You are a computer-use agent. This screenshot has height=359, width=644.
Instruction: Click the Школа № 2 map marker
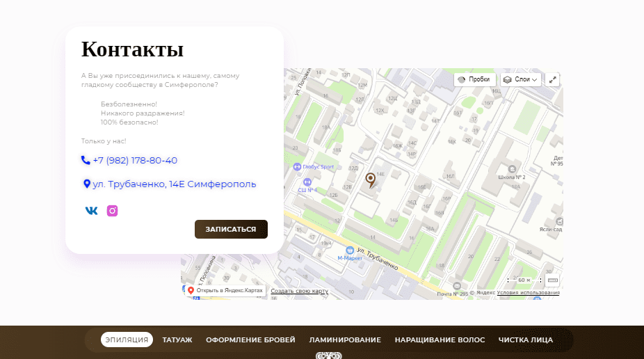tap(513, 169)
